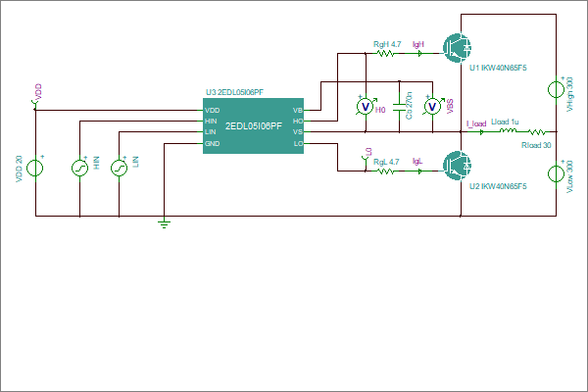The height and width of the screenshot is (392, 588).
Task: Select the Lload 1u label text
Action: [x=505, y=122]
